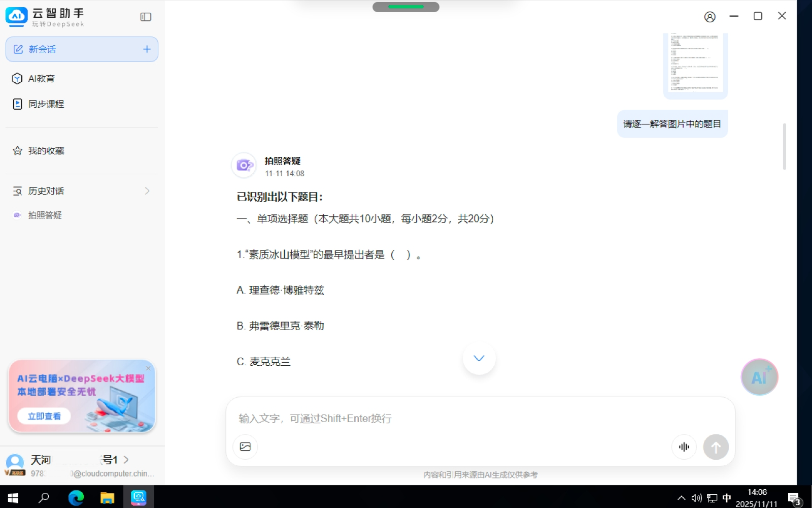812x508 pixels.
Task: Collapse the sidebar with the panel toggle icon
Action: point(146,17)
